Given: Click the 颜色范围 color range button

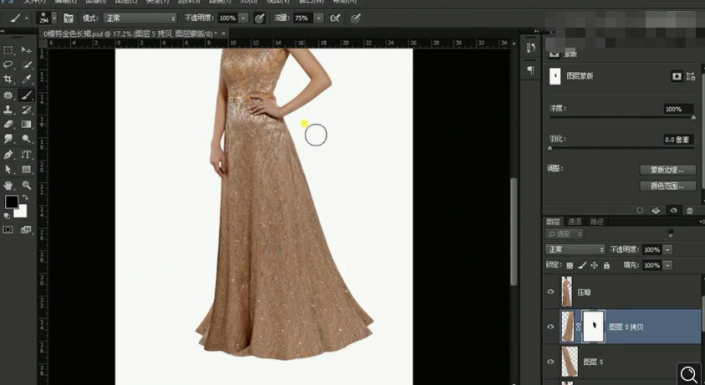Looking at the screenshot, I should coord(668,186).
